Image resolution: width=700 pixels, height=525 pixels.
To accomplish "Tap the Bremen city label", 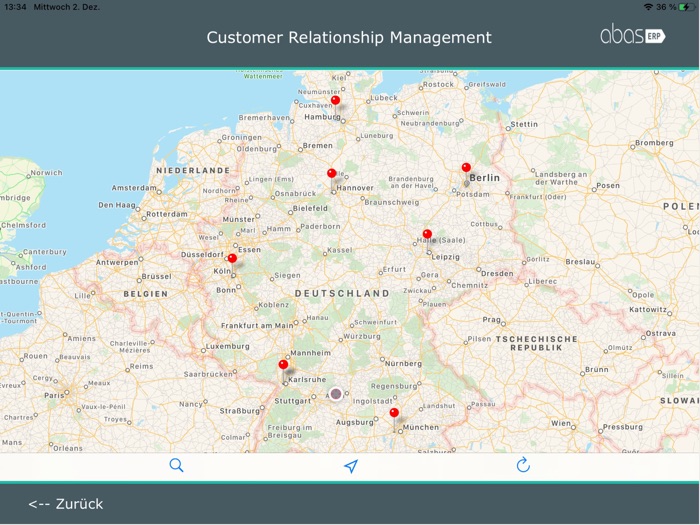I will tap(317, 146).
